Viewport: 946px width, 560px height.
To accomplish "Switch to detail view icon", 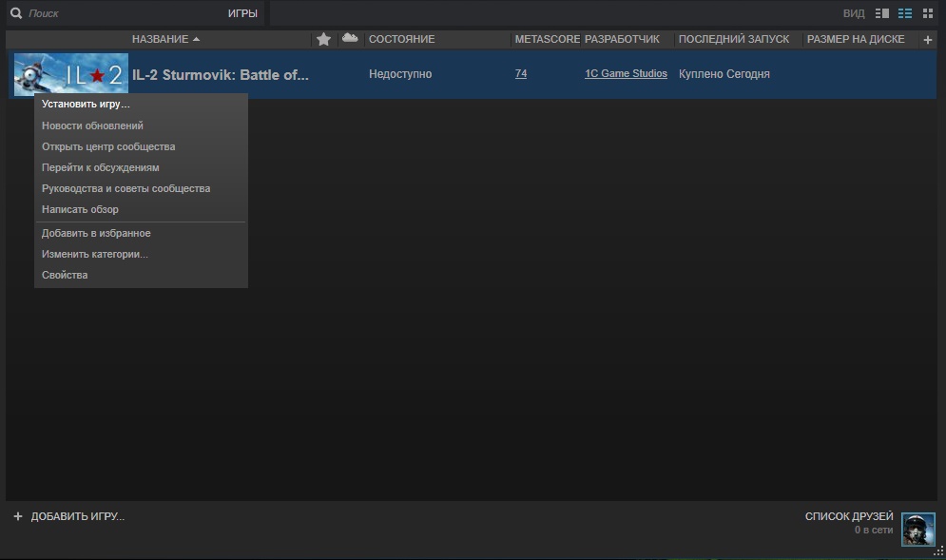I will [x=882, y=13].
